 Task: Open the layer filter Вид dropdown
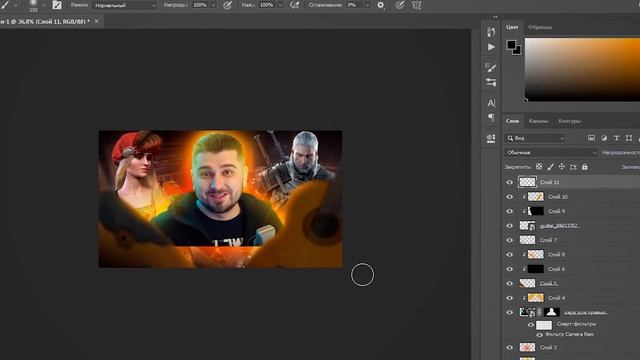pos(536,138)
